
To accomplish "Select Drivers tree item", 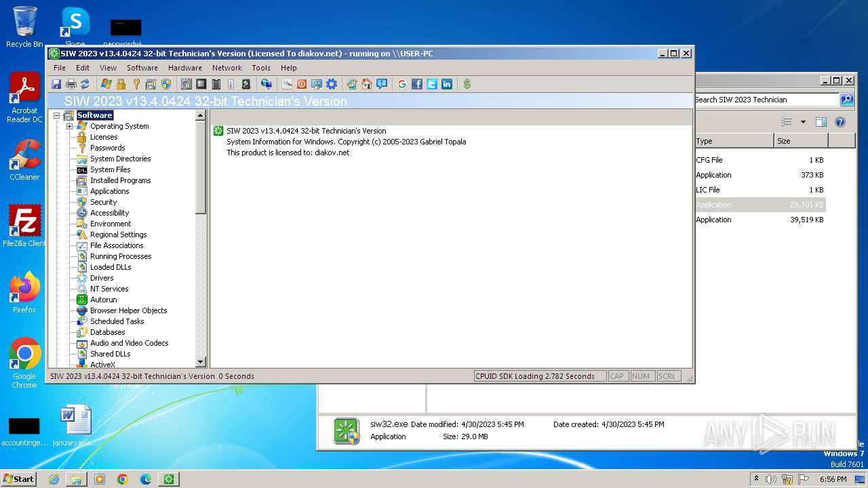I will (102, 278).
